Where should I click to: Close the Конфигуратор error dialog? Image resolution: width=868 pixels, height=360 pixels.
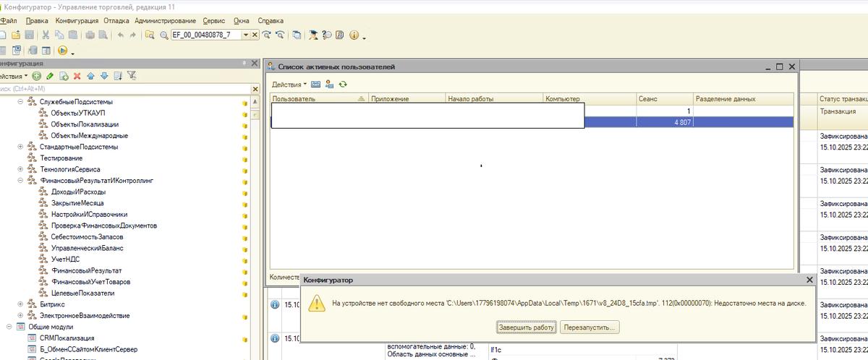click(x=809, y=279)
